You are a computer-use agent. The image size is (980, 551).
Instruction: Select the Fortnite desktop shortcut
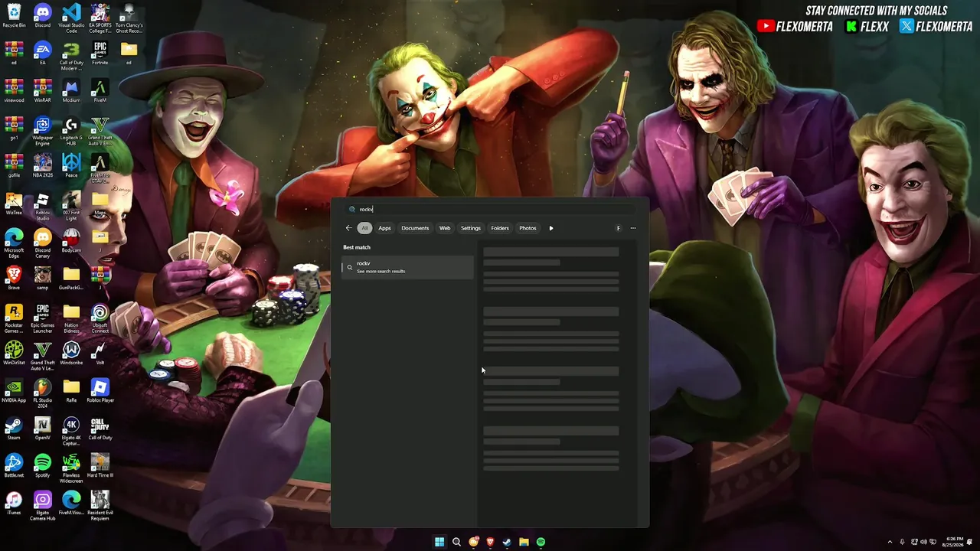click(x=100, y=54)
